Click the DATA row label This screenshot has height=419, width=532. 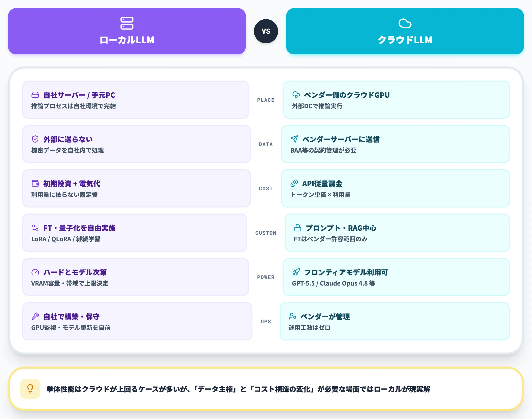tap(266, 144)
